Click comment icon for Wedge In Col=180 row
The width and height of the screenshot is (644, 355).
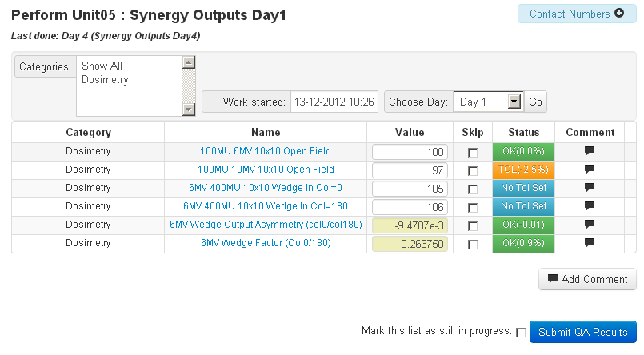[590, 206]
